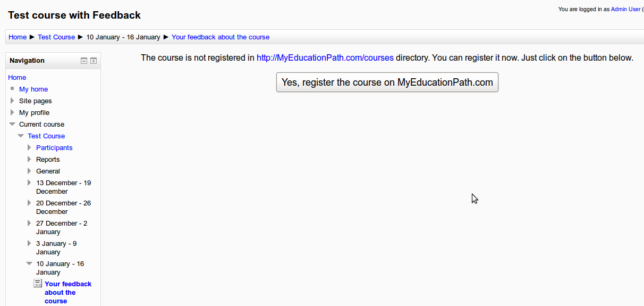644x306 pixels.
Task: Collapse the Current course tree node
Action: coord(13,124)
